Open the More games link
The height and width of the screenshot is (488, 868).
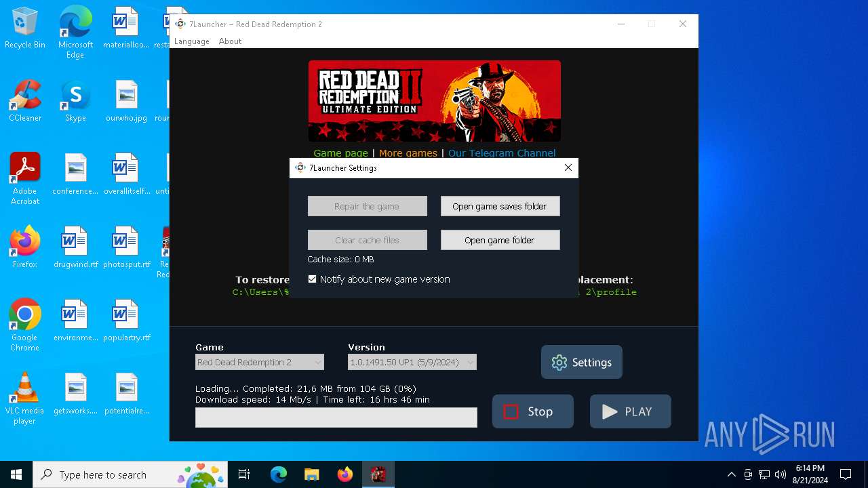(x=408, y=153)
